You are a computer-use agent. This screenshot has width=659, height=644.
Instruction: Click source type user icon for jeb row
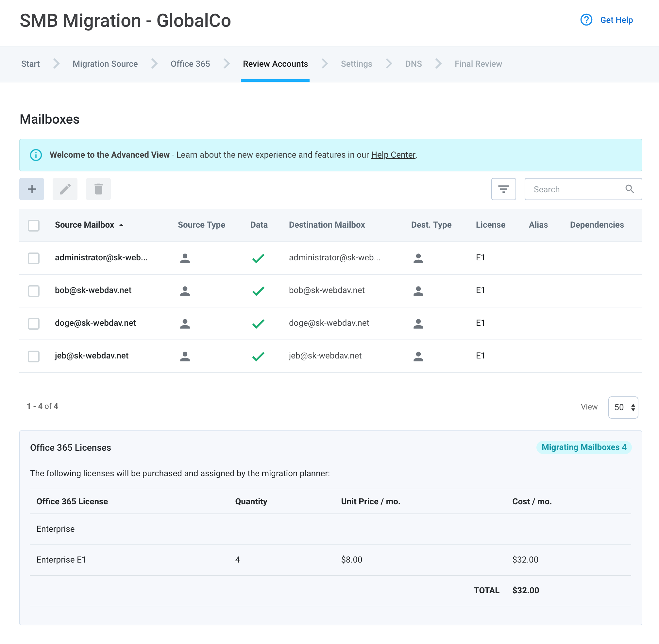click(185, 356)
